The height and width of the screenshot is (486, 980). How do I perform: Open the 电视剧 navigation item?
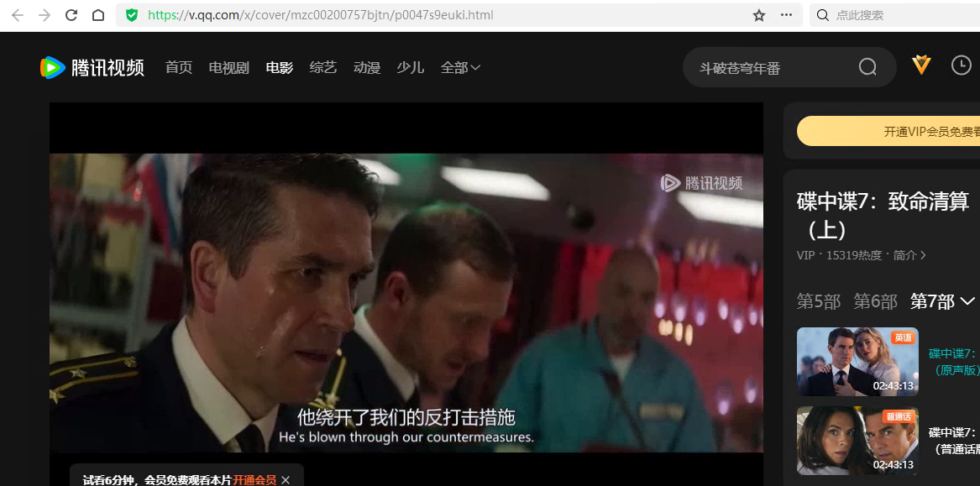tap(228, 67)
